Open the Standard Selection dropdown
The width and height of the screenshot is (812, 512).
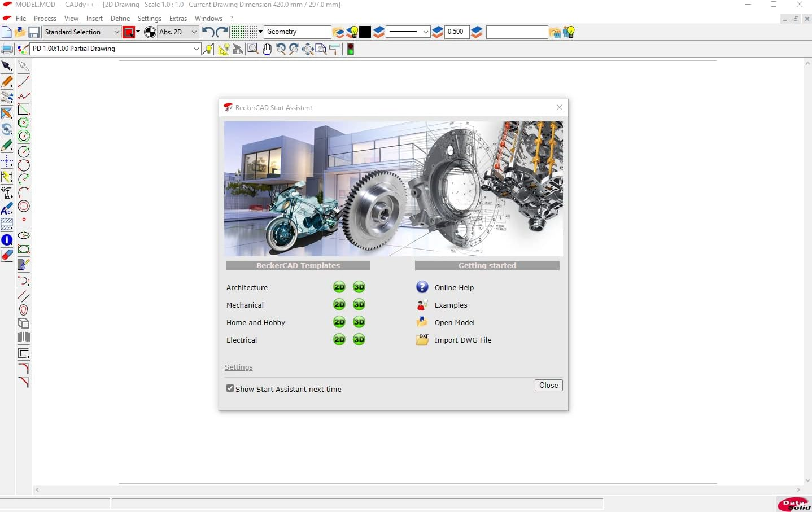click(x=116, y=32)
